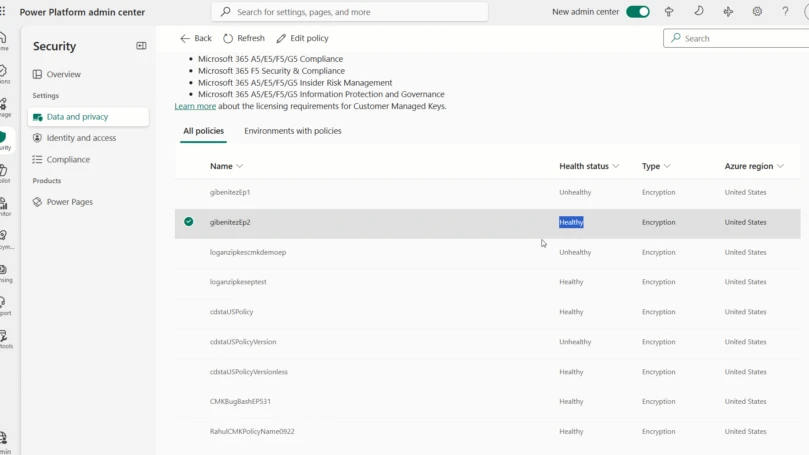Open the Help question mark icon
This screenshot has height=455, width=809.
[785, 11]
